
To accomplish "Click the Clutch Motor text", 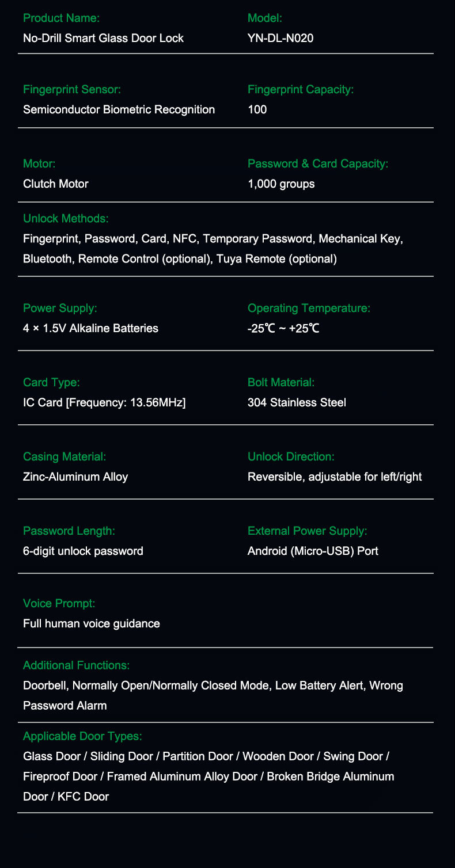I will tap(55, 184).
